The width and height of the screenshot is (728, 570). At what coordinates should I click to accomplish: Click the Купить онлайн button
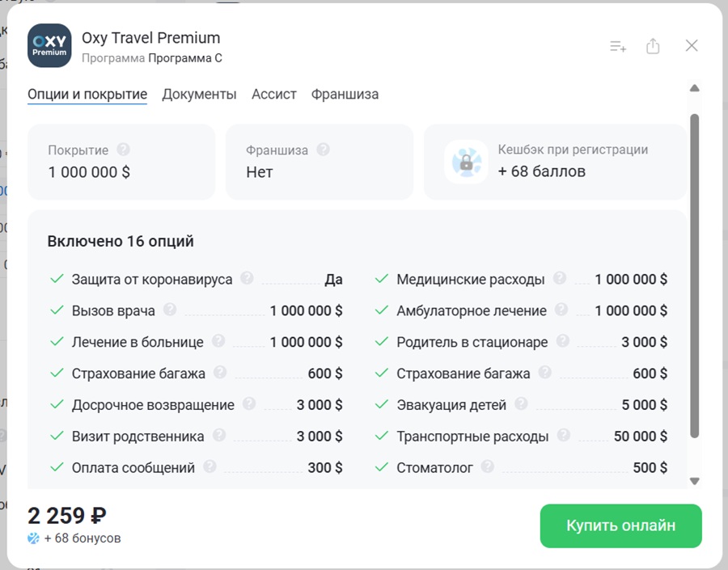click(620, 526)
